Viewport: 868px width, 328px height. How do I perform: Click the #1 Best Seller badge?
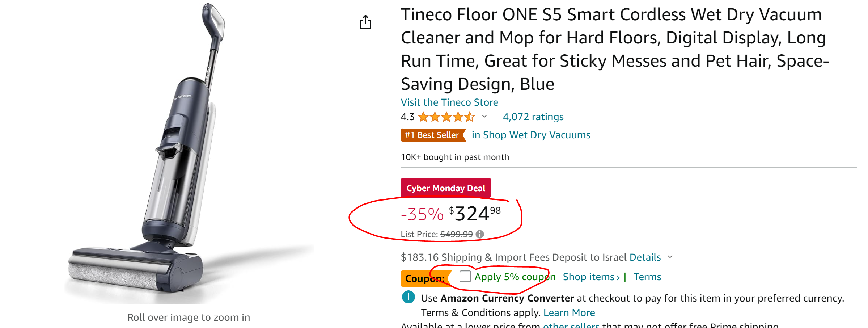point(432,135)
